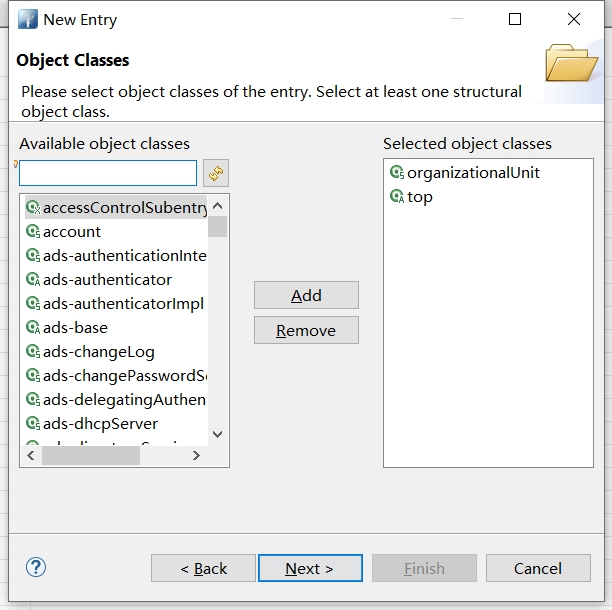This screenshot has width=612, height=610.
Task: Click the account object class icon
Action: click(x=32, y=232)
